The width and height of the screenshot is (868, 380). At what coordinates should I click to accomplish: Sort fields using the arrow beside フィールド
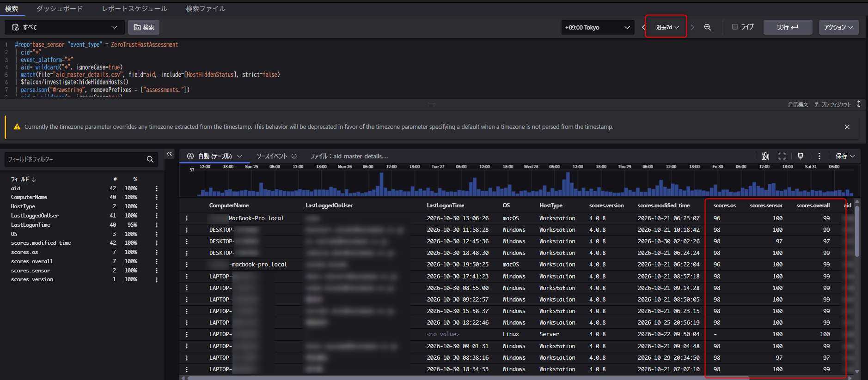click(x=34, y=179)
